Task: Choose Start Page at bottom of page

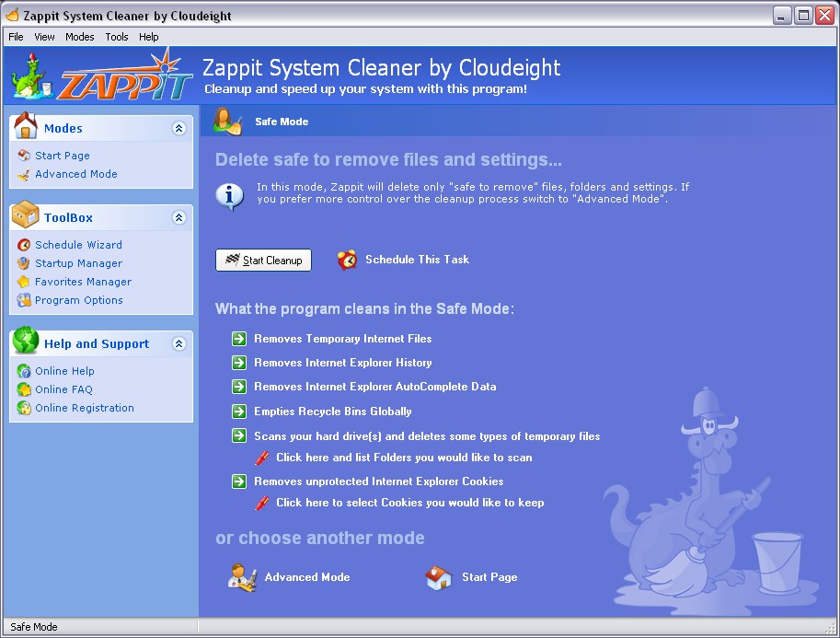Action: 489,577
